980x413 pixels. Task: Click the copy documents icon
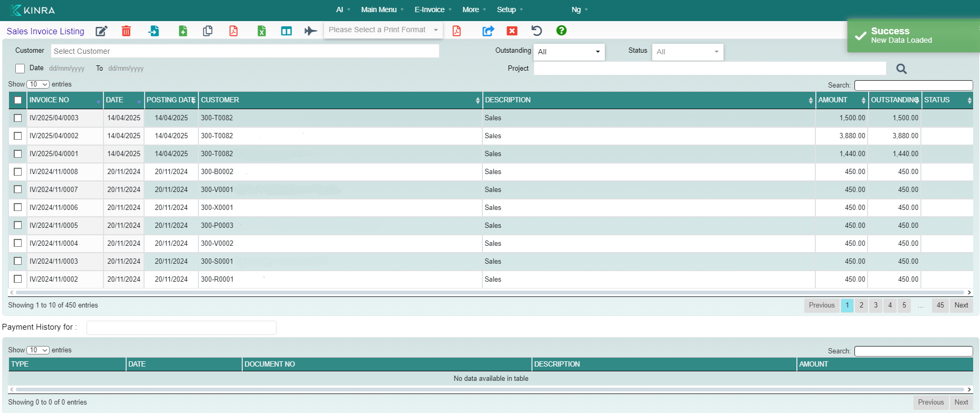click(x=208, y=31)
